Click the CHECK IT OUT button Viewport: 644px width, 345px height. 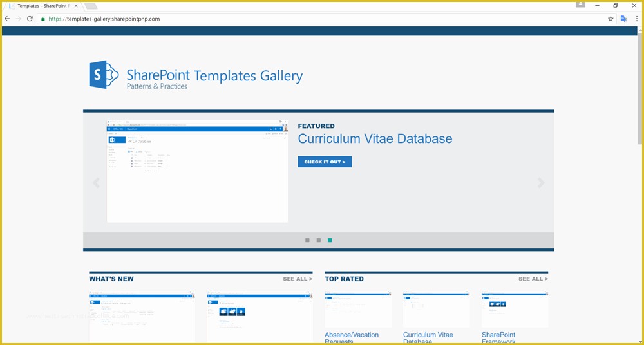325,162
